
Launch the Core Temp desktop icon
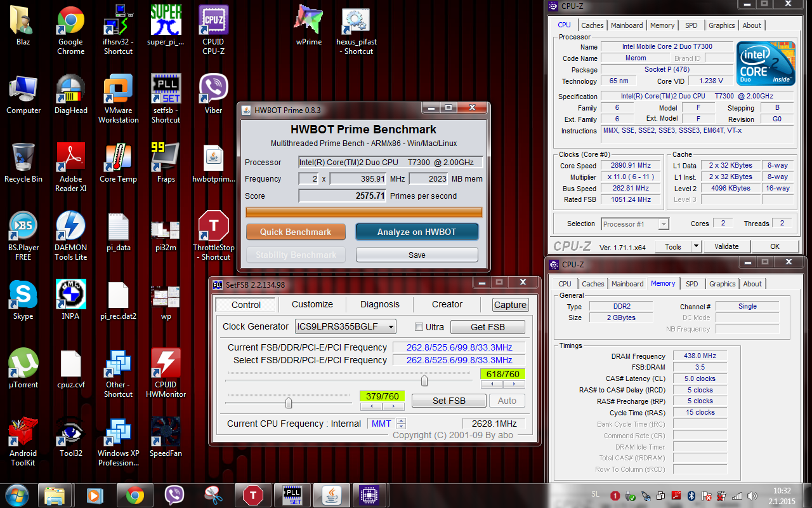[x=118, y=163]
